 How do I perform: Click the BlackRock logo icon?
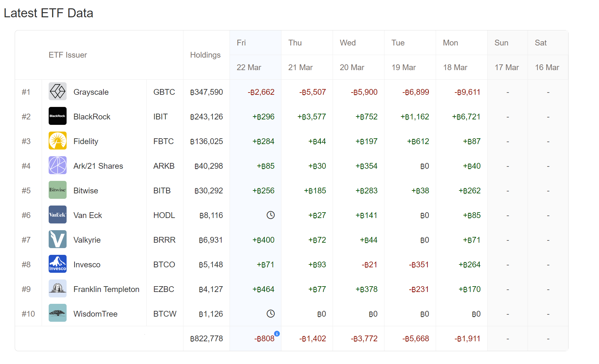tap(58, 116)
